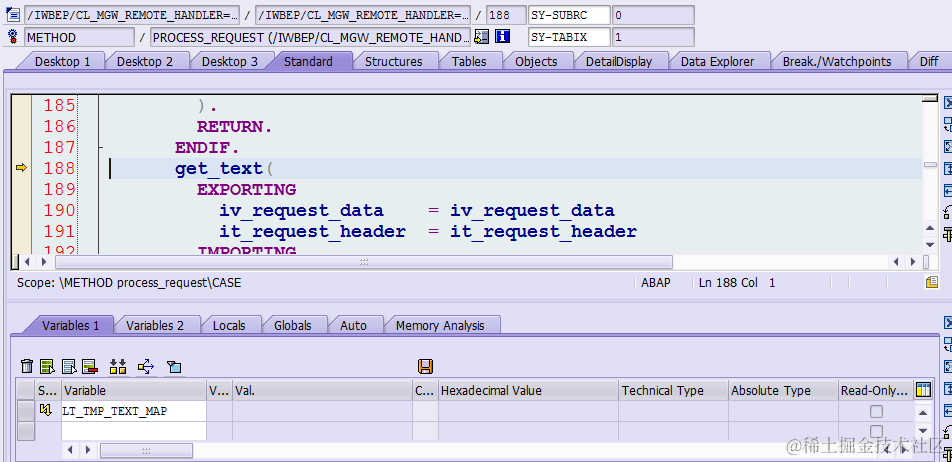Click the variables table horizontal scrollbar thumb

tap(146, 450)
